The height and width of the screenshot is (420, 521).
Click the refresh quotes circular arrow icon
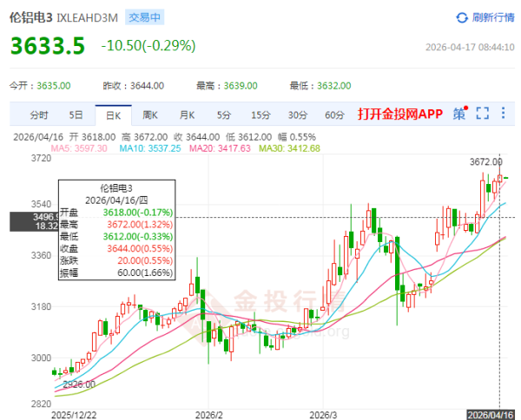click(462, 17)
